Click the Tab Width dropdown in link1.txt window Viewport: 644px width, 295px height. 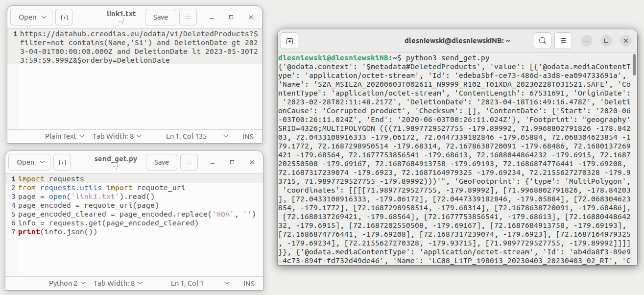tap(117, 136)
